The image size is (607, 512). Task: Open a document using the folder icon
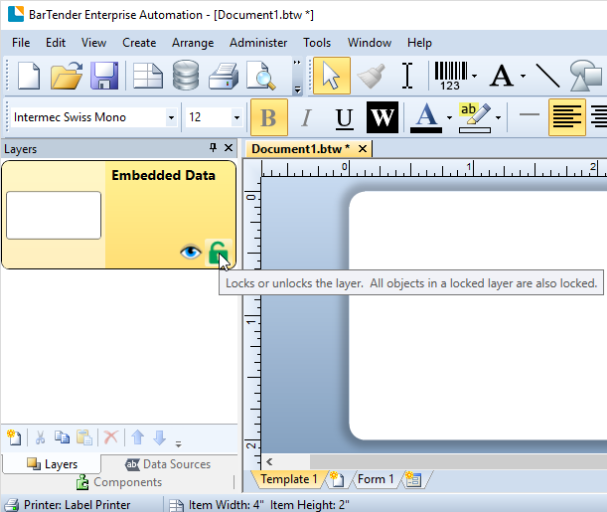click(67, 76)
